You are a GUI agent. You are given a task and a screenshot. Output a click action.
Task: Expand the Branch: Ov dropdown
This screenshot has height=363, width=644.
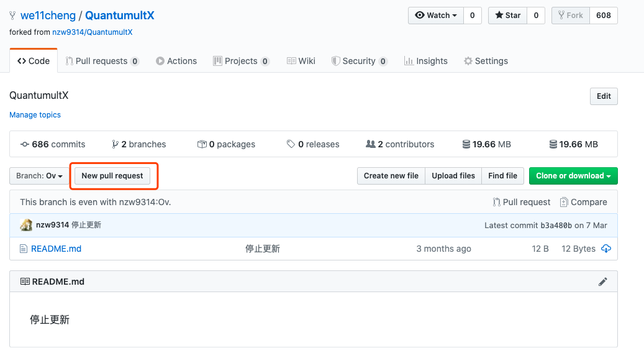(39, 175)
